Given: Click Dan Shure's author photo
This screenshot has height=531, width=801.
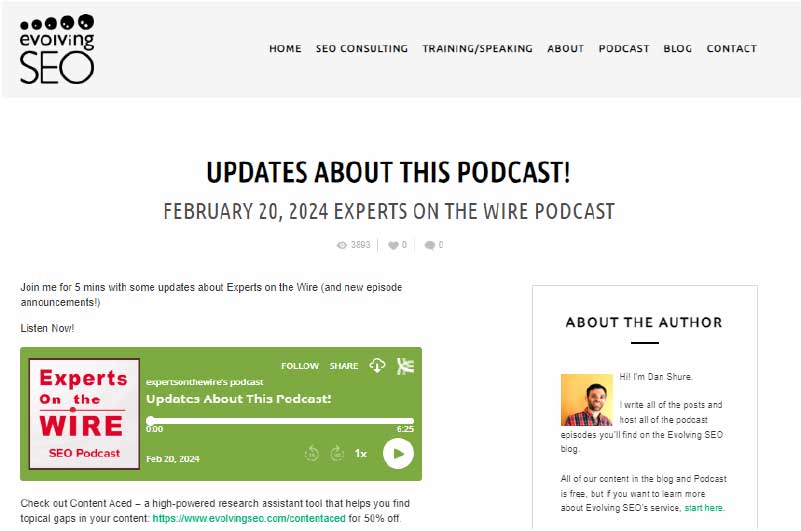Looking at the screenshot, I should (586, 400).
